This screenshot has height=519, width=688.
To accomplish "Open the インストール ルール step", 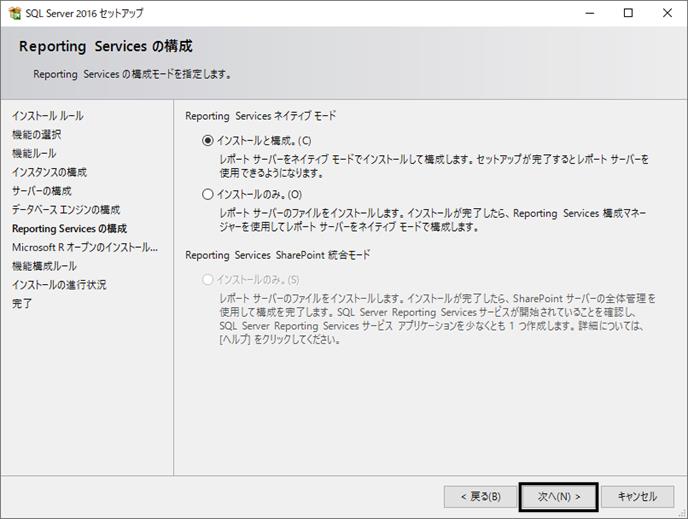I will click(x=48, y=116).
